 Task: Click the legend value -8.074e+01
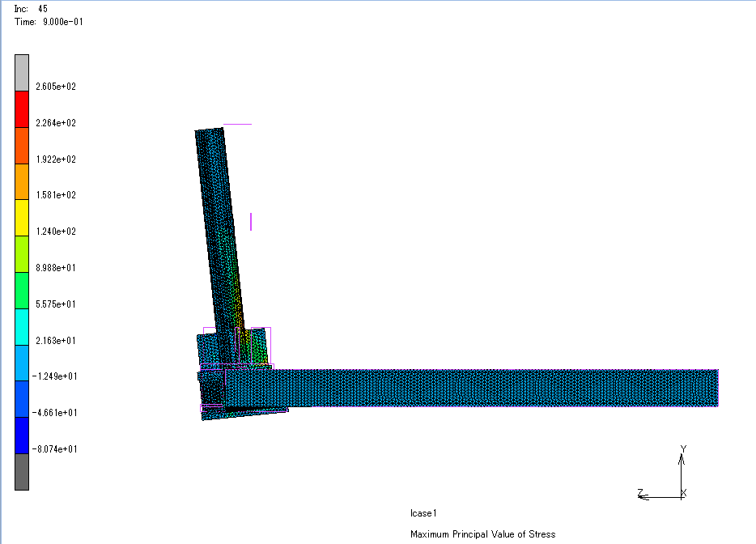(x=54, y=449)
